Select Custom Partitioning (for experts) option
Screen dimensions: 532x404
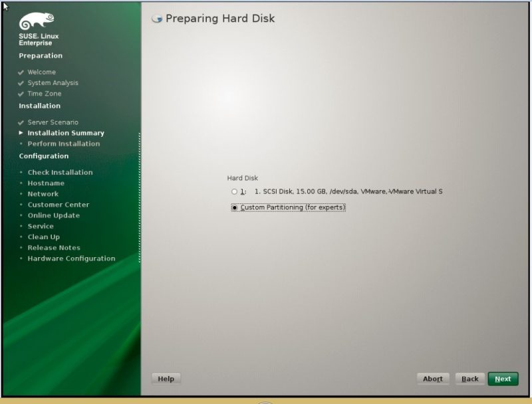234,207
